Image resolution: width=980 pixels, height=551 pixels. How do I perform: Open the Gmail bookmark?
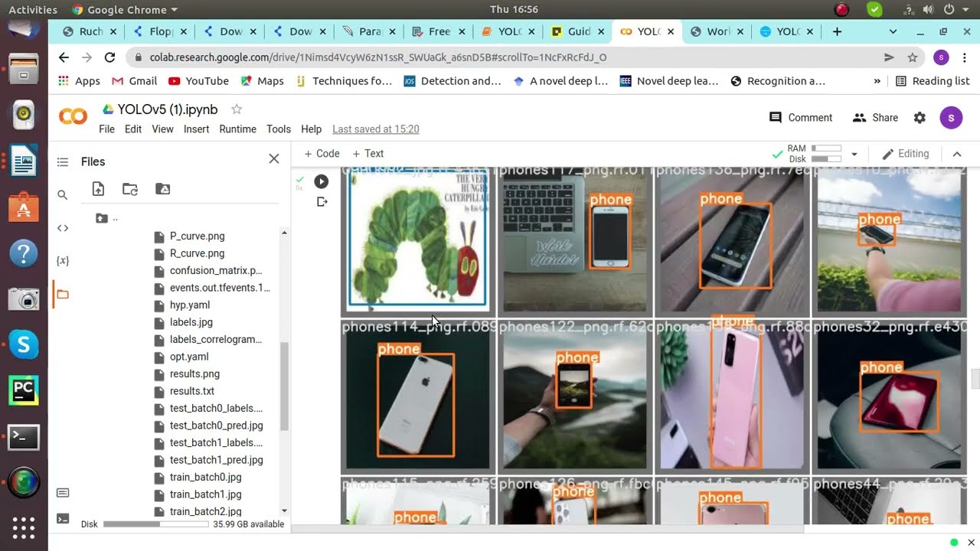134,81
